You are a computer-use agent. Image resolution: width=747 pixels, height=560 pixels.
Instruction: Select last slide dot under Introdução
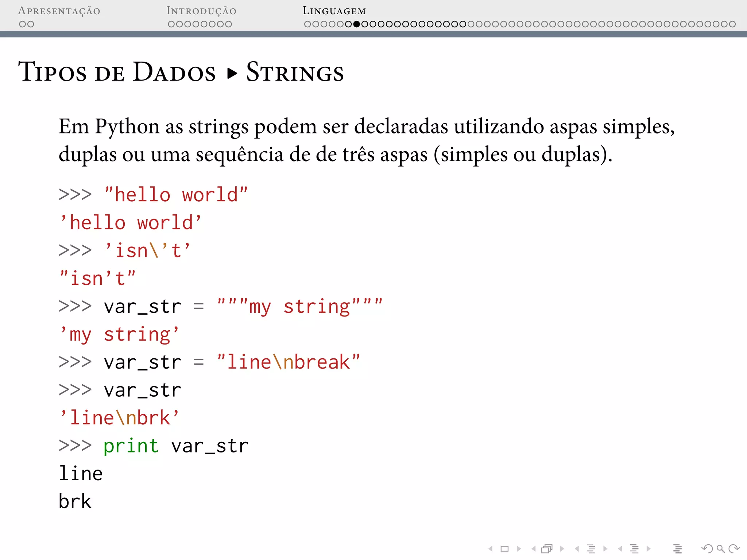click(x=228, y=24)
